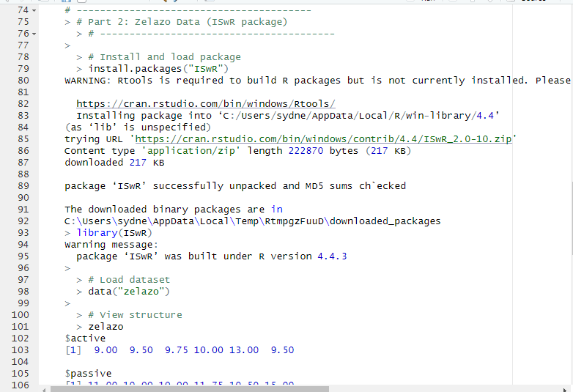Screen dimensions: 573x392
Task: Click the $active output label
Action: [85, 339]
